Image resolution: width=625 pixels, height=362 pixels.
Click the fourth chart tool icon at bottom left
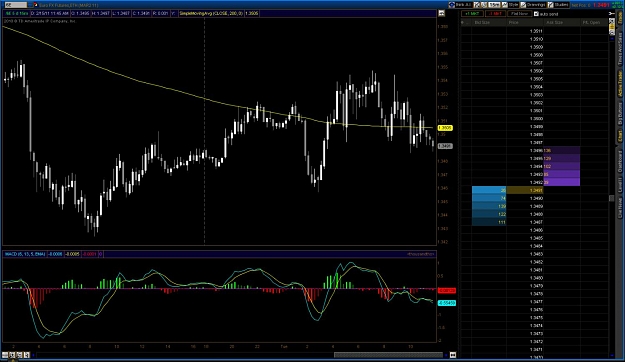point(26,355)
